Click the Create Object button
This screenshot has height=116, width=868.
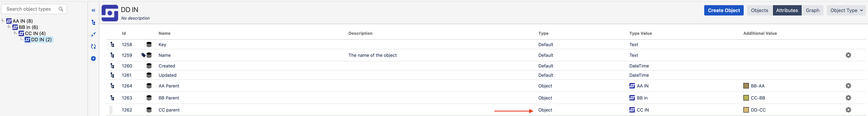[723, 10]
